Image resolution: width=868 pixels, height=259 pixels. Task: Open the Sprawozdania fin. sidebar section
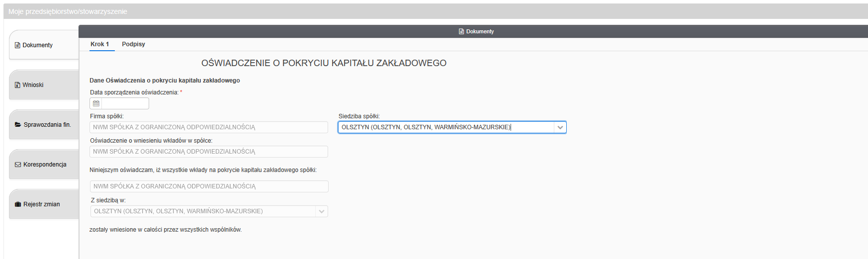(x=44, y=124)
